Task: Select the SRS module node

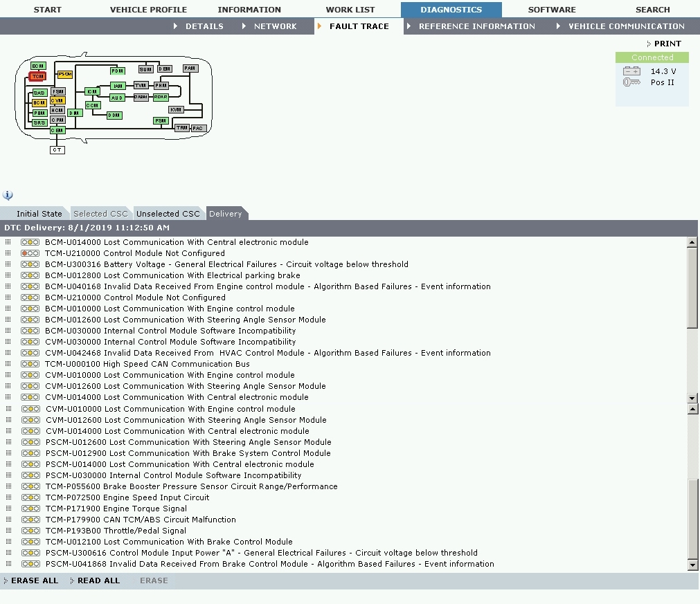Action: coord(39,122)
